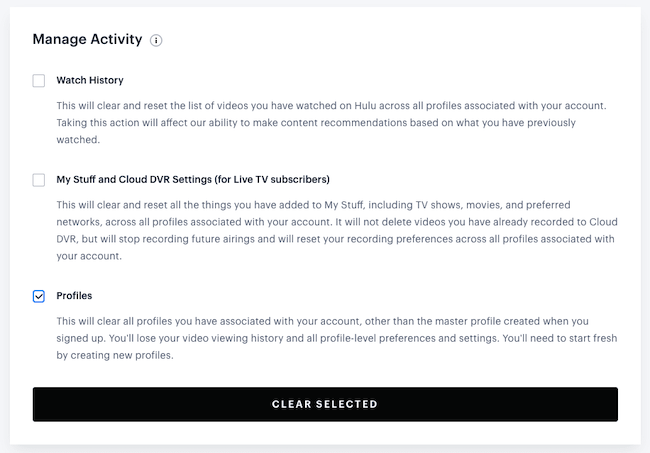The height and width of the screenshot is (453, 650).
Task: Click the CLEAR SELECTED button
Action: click(x=325, y=404)
